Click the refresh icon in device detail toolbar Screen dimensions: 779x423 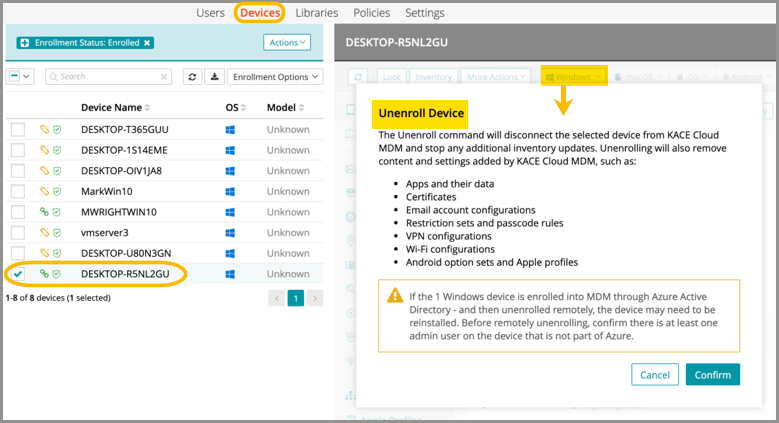click(x=359, y=76)
